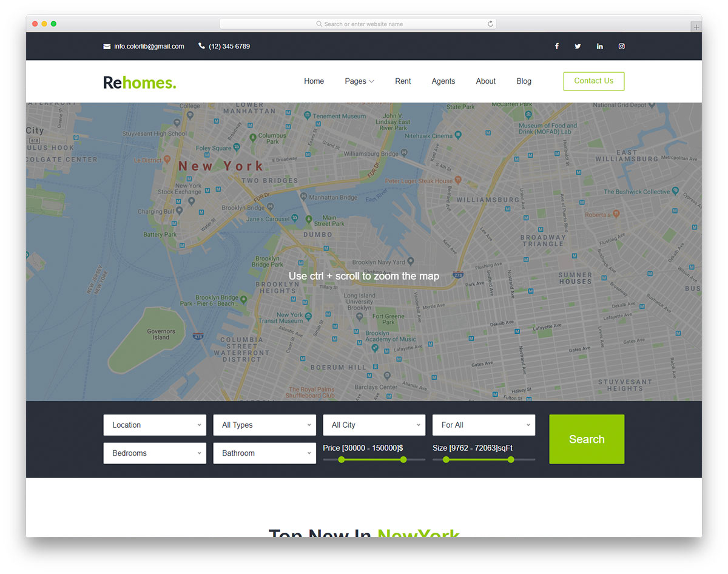Viewport: 728px width, 574px height.
Task: Navigate to the Agents menu entry
Action: click(x=443, y=81)
